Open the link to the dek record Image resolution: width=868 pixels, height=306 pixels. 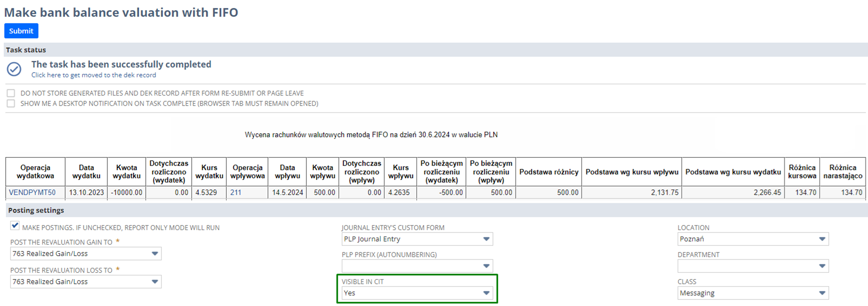pyautogui.click(x=93, y=75)
